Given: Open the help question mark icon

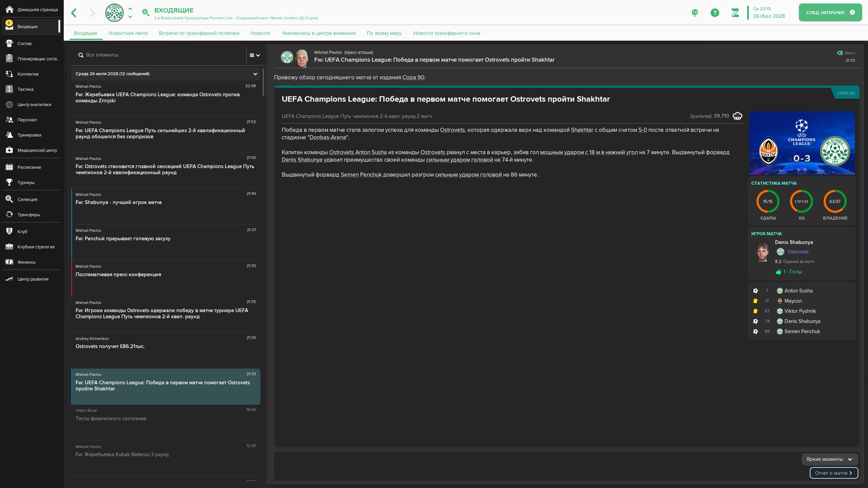Looking at the screenshot, I should 715,13.
